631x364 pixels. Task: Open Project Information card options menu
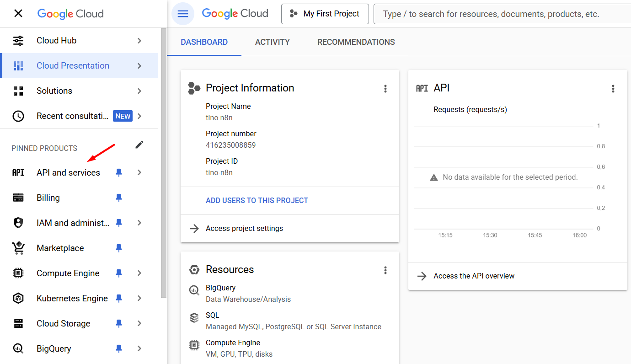pyautogui.click(x=385, y=89)
